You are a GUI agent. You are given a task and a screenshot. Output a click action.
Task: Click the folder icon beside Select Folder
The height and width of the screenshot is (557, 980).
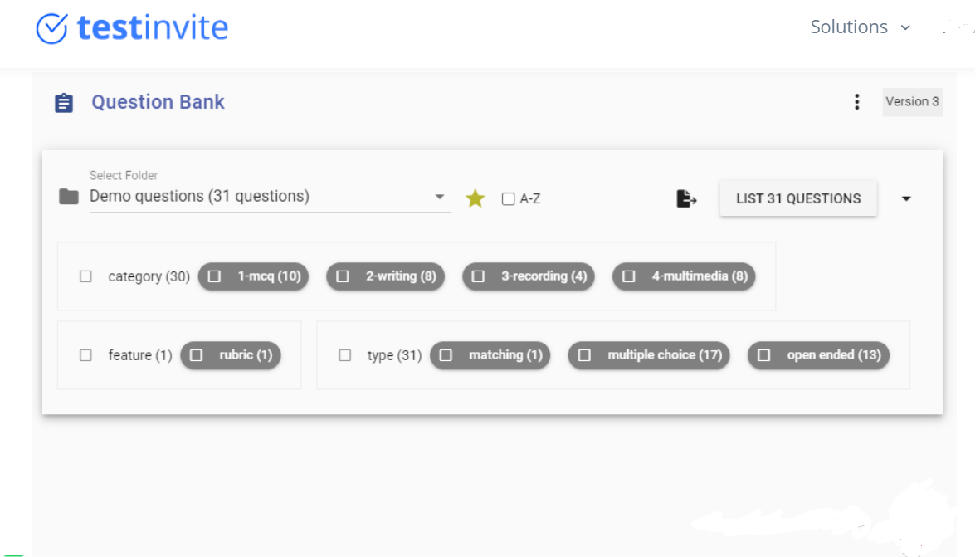coord(69,198)
